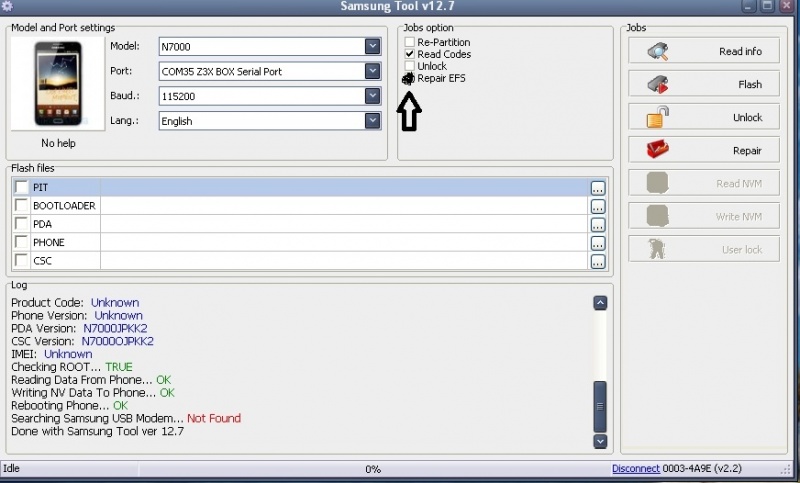Viewport: 800px width, 483px height.
Task: Uncheck the Read Codes option
Action: click(x=409, y=54)
